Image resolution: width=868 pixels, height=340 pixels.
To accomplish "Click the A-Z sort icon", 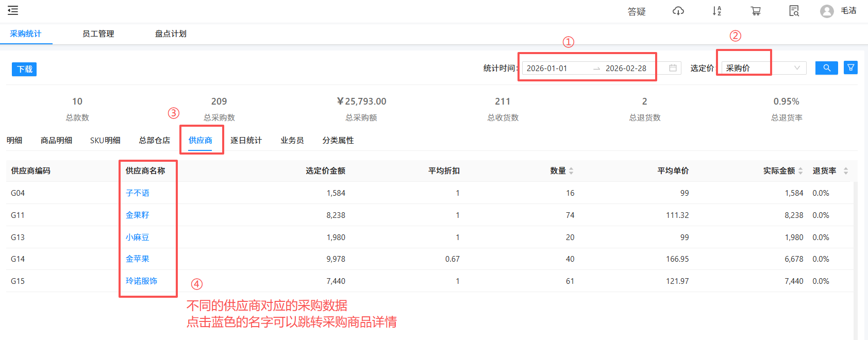I will [x=717, y=11].
